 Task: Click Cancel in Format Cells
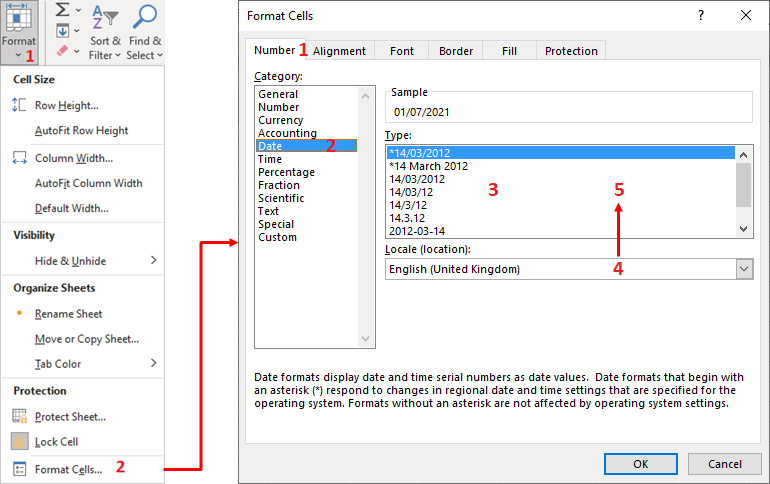[x=724, y=464]
